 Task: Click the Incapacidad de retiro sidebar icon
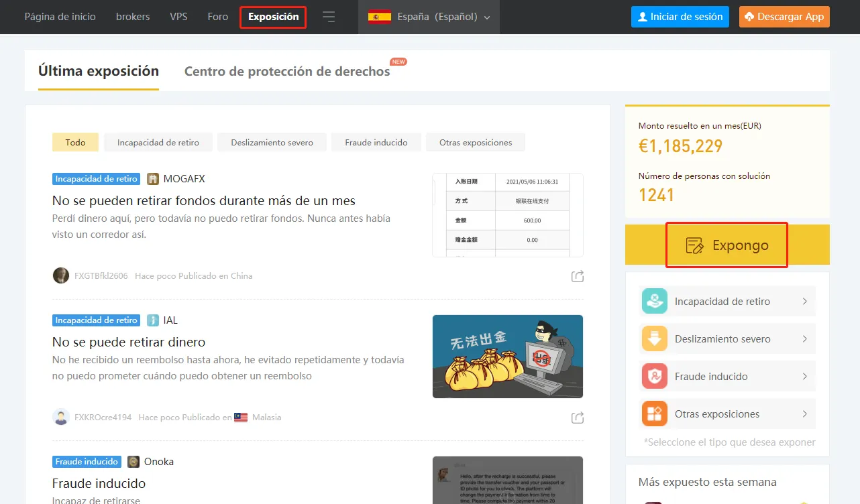(655, 301)
